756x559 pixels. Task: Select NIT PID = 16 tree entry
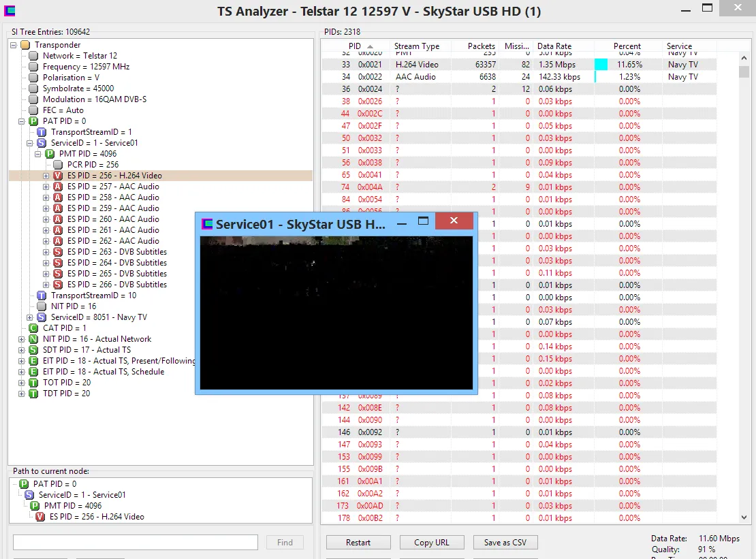pos(74,306)
